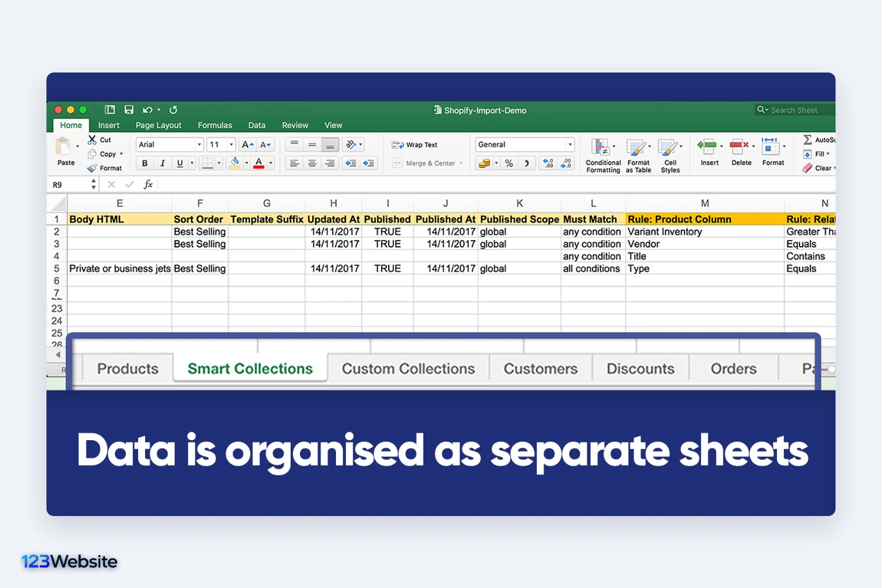Align text to the left
This screenshot has width=882, height=588.
[295, 164]
